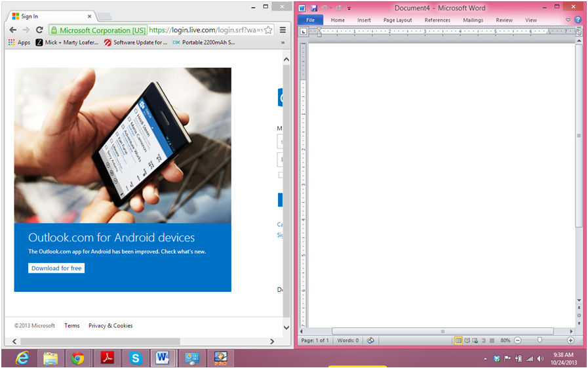Open the Chrome hamburger menu

283,30
